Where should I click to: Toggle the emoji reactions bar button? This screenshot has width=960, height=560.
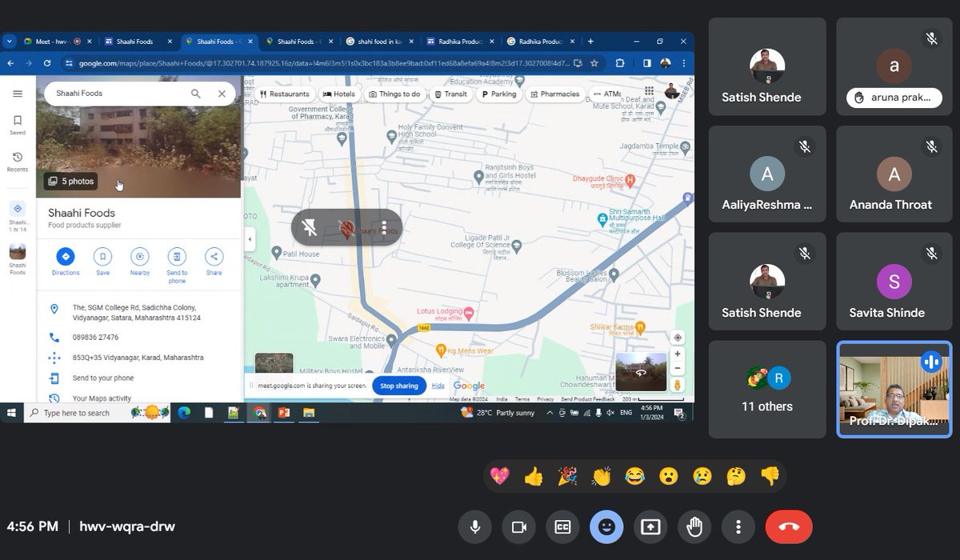606,526
